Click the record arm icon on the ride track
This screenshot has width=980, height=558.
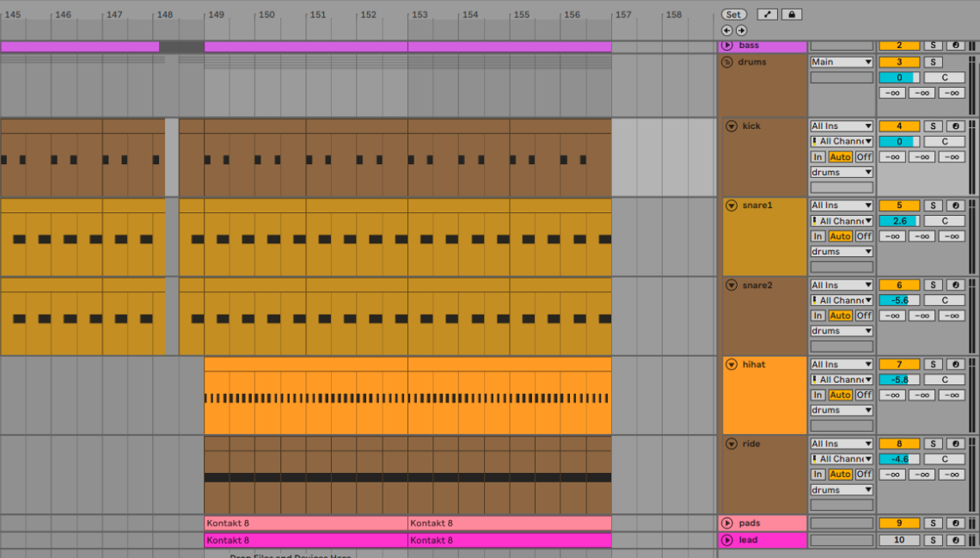(x=954, y=444)
